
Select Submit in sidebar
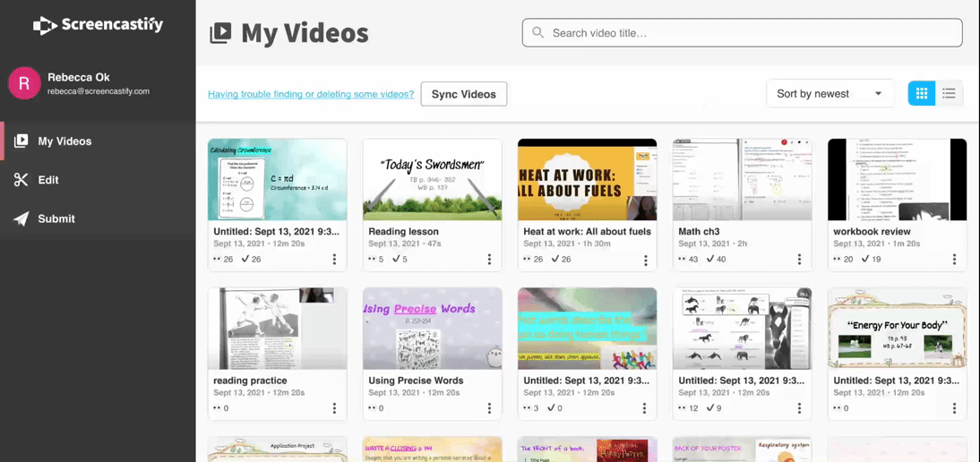(98, 218)
